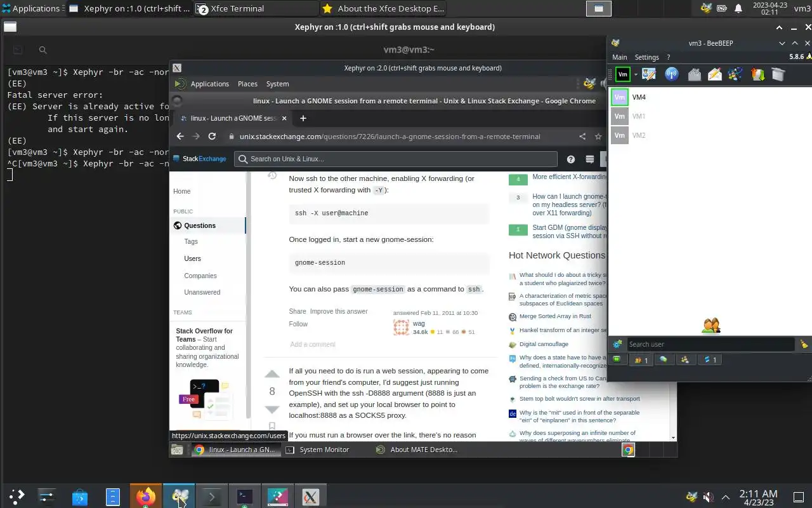Open Unanswered in the left sidebar

(x=202, y=292)
